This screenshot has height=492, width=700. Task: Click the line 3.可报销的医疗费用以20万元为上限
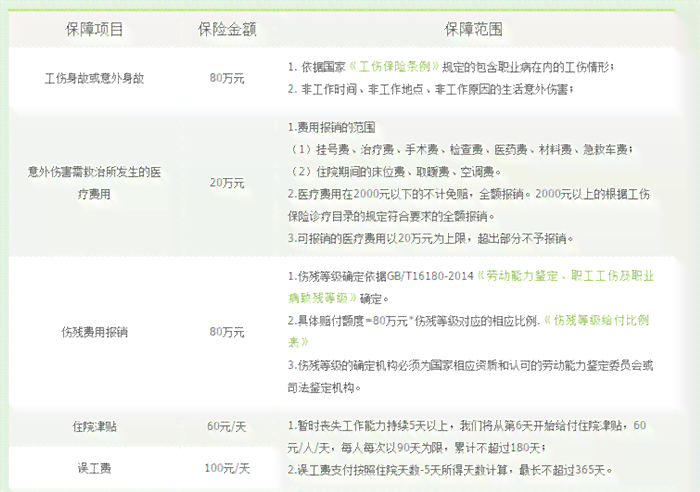click(430, 238)
